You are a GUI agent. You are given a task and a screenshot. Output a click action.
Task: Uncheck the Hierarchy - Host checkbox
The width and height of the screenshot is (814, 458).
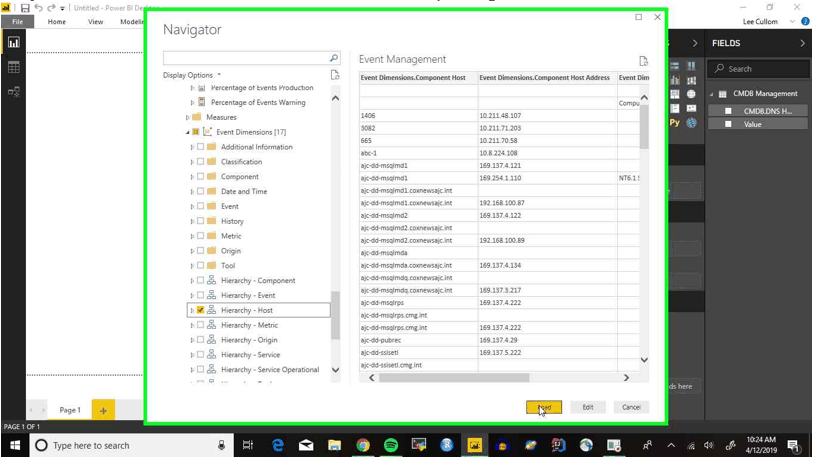click(200, 310)
